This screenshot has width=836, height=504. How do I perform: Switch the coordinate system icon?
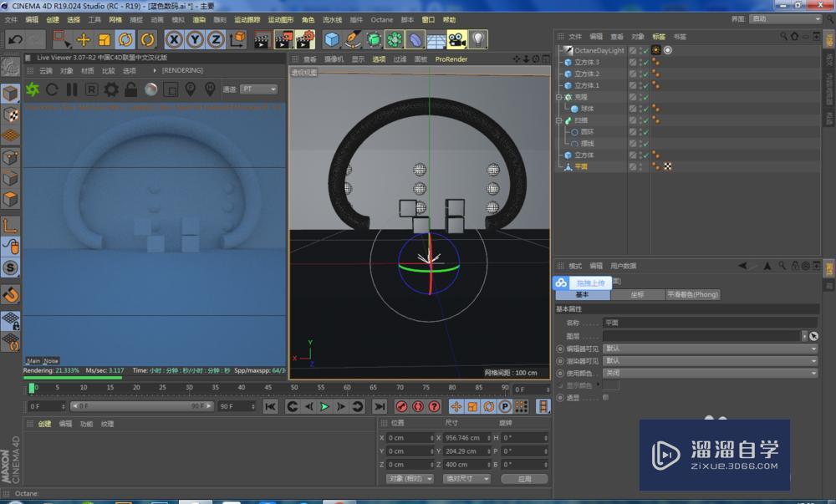(237, 39)
